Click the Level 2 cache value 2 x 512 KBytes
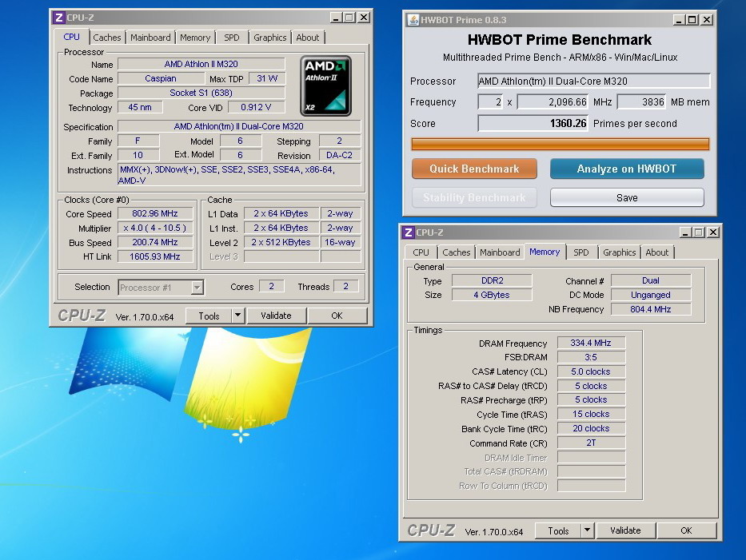 coord(281,242)
